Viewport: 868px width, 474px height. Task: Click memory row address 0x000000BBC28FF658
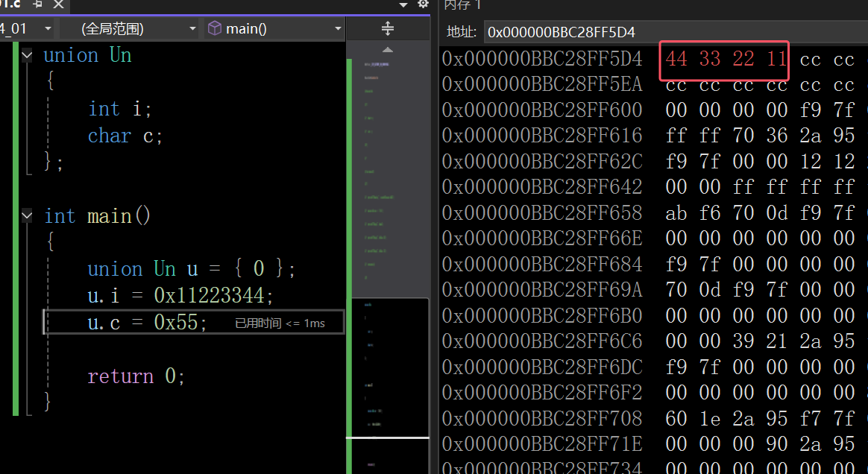tap(542, 213)
